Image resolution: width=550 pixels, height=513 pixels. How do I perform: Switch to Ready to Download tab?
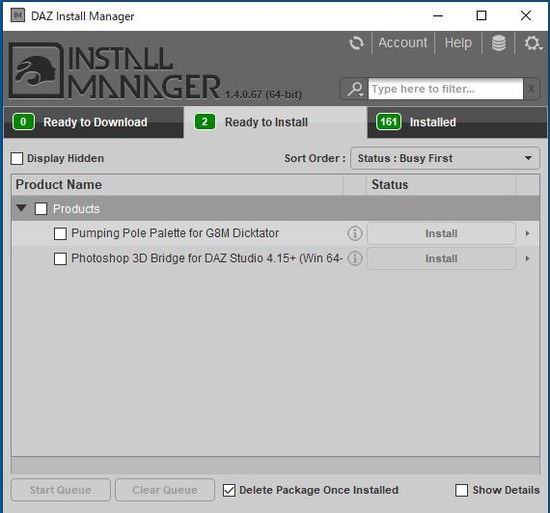pos(93,122)
